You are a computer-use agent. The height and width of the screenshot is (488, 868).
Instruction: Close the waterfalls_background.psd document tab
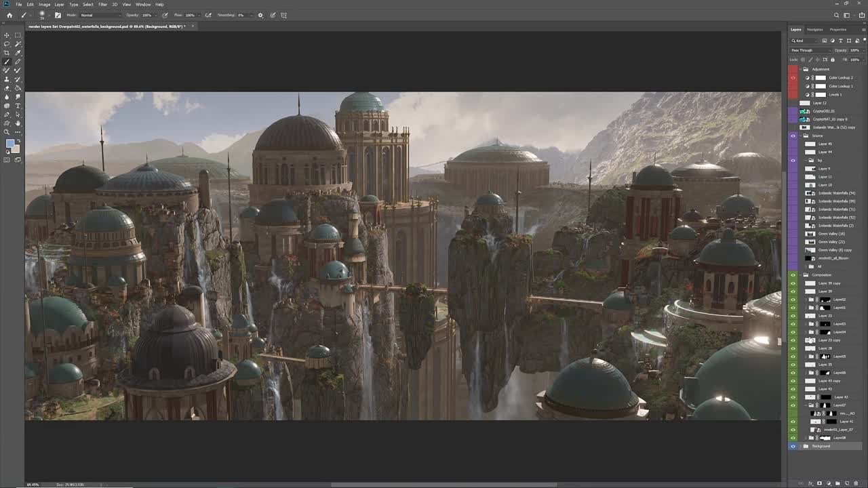pyautogui.click(x=193, y=26)
